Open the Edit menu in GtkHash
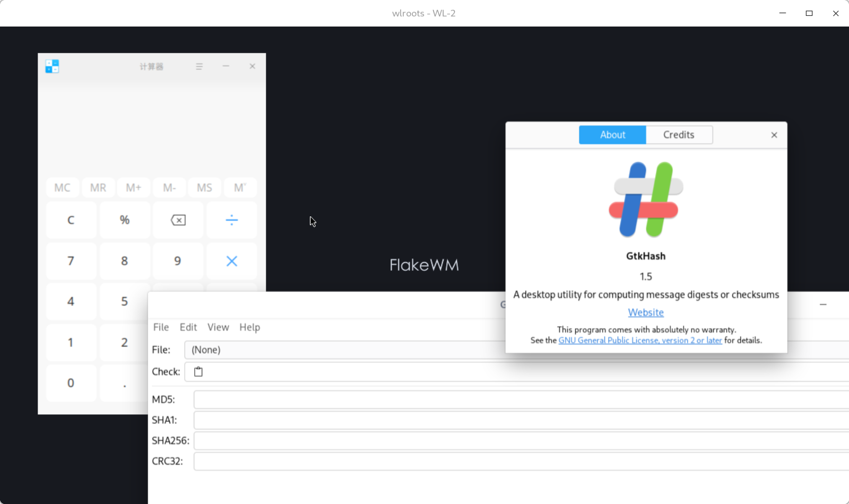This screenshot has width=849, height=504. 188,327
